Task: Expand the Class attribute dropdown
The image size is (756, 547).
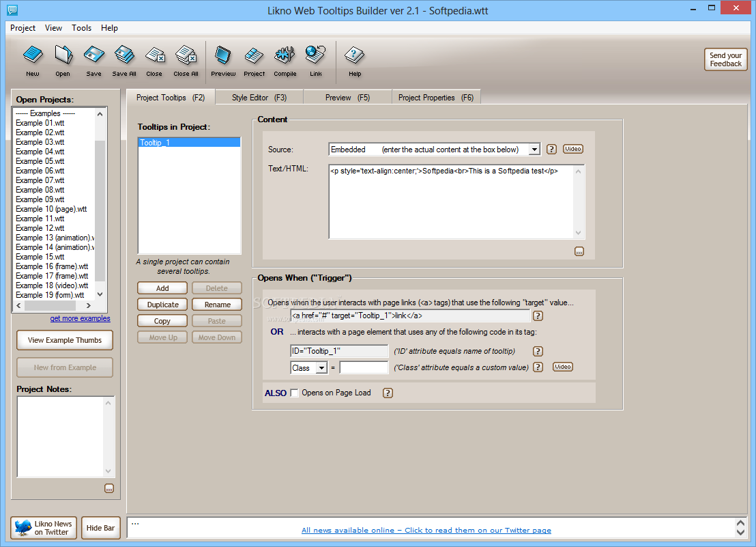Action: click(321, 367)
